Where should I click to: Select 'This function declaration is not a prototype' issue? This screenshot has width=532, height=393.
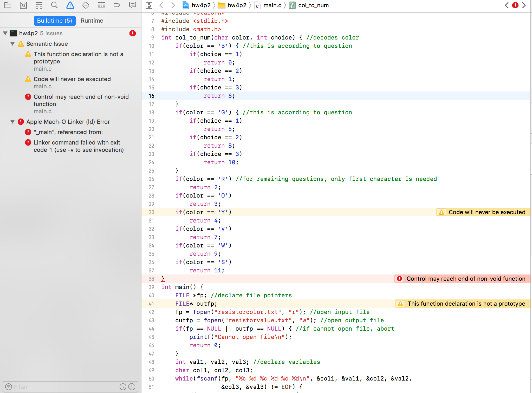pyautogui.click(x=79, y=61)
